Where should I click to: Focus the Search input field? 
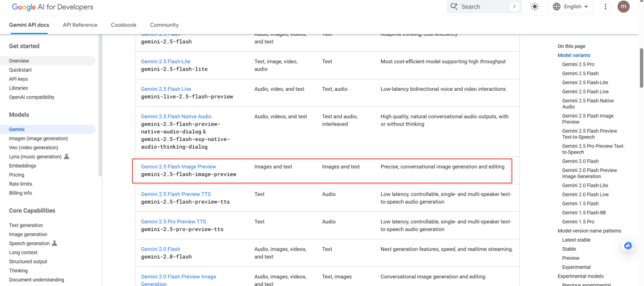click(x=484, y=7)
